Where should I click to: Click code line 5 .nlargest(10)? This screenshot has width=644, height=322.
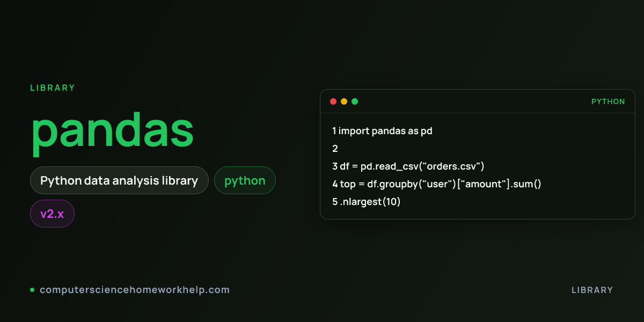367,201
